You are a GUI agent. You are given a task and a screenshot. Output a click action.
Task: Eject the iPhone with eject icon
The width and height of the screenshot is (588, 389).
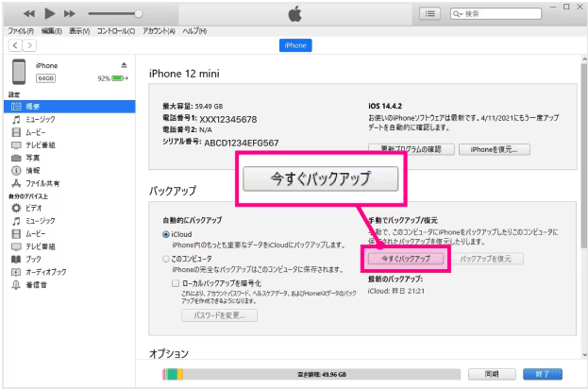[125, 65]
